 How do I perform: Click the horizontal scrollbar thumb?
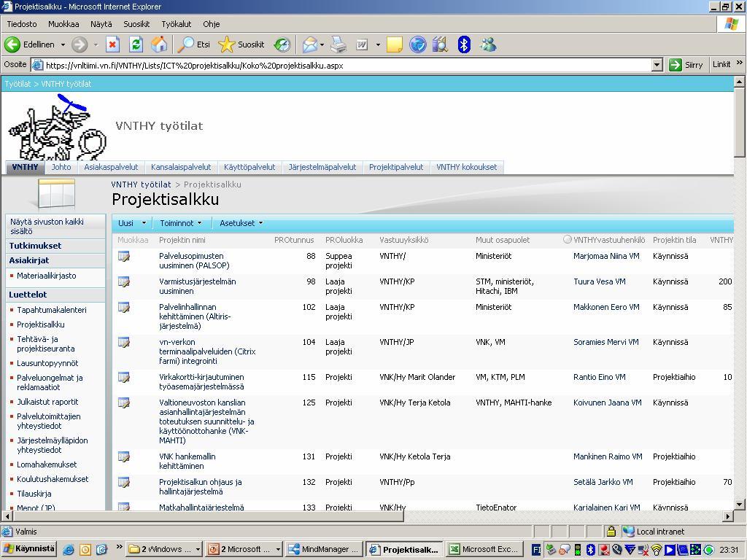(208, 516)
